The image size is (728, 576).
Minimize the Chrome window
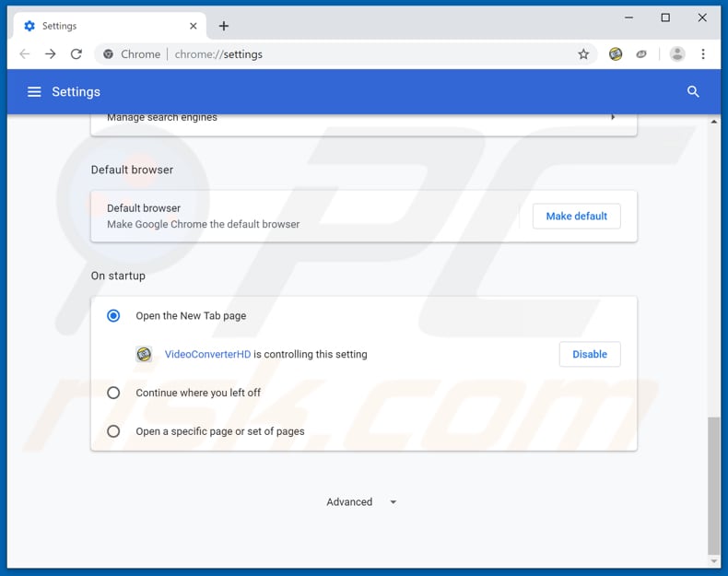click(628, 18)
